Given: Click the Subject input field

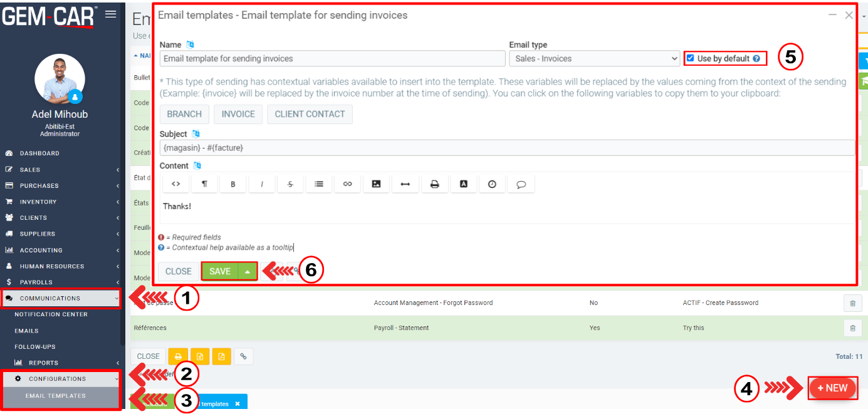Looking at the screenshot, I should tap(506, 148).
